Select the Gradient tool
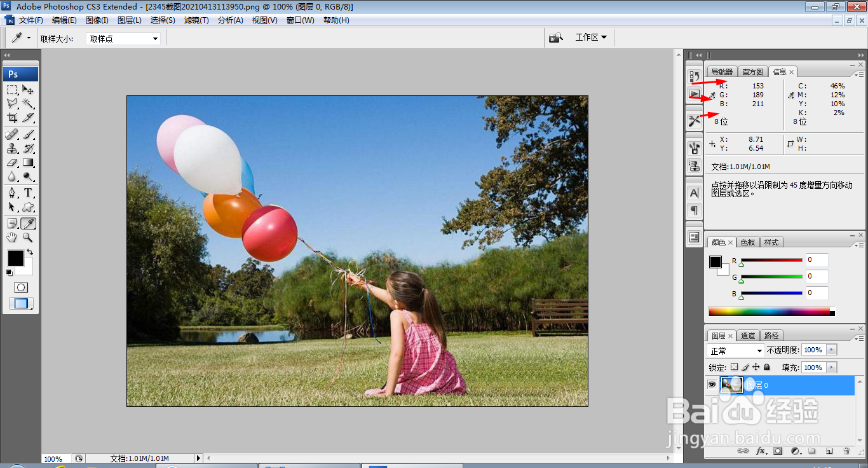868x468 pixels. coord(28,163)
